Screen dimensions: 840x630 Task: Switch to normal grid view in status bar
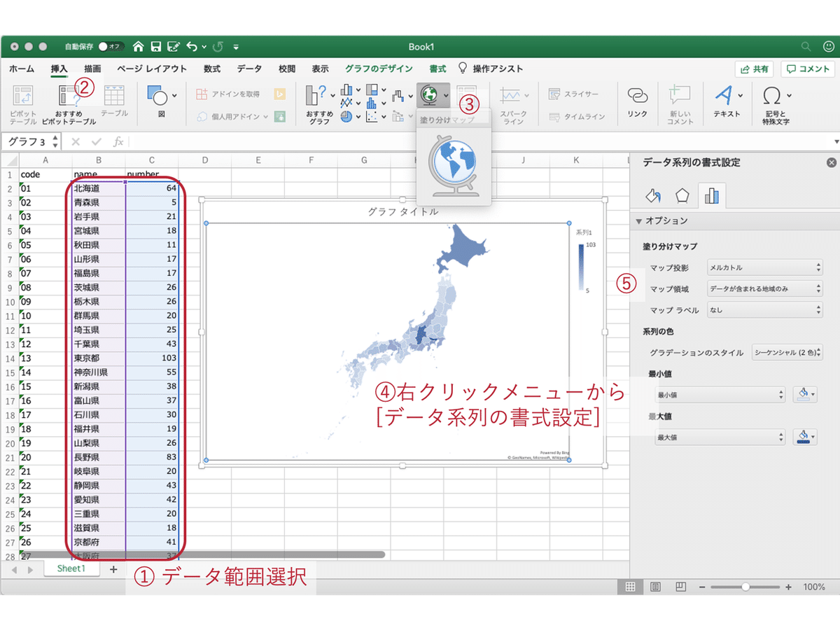[x=630, y=587]
